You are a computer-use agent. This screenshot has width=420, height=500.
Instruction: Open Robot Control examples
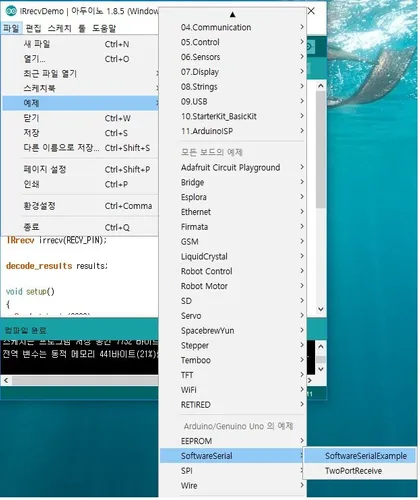(233, 271)
